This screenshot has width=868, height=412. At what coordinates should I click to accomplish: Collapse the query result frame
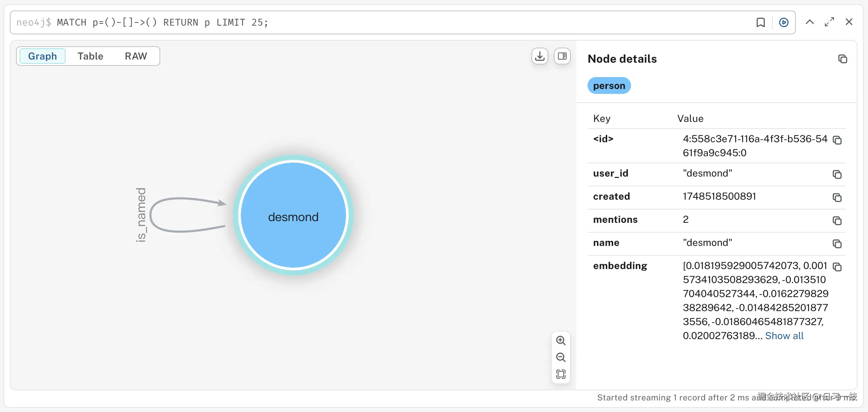(x=809, y=22)
